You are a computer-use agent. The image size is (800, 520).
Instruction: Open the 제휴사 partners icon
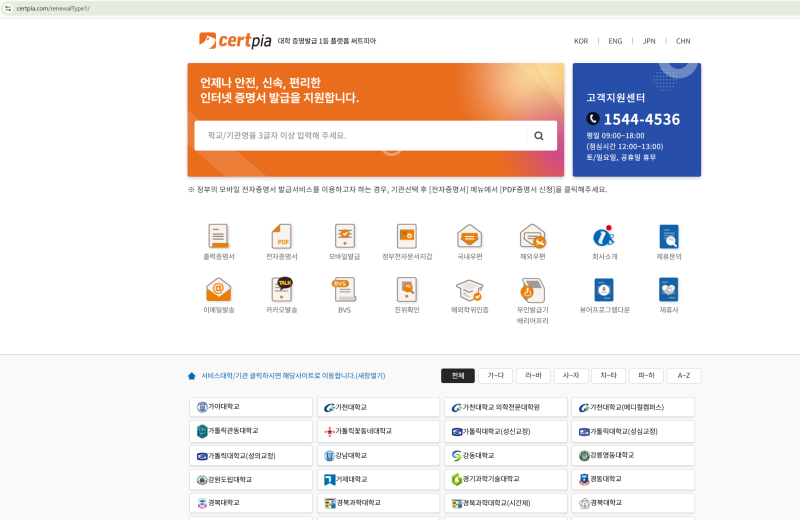click(x=669, y=289)
